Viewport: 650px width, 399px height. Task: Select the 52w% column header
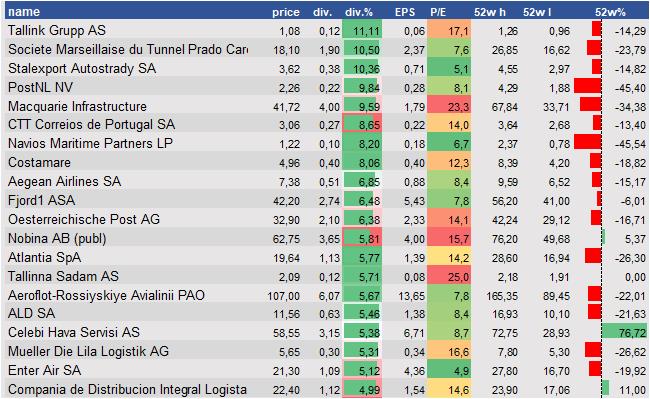click(610, 12)
